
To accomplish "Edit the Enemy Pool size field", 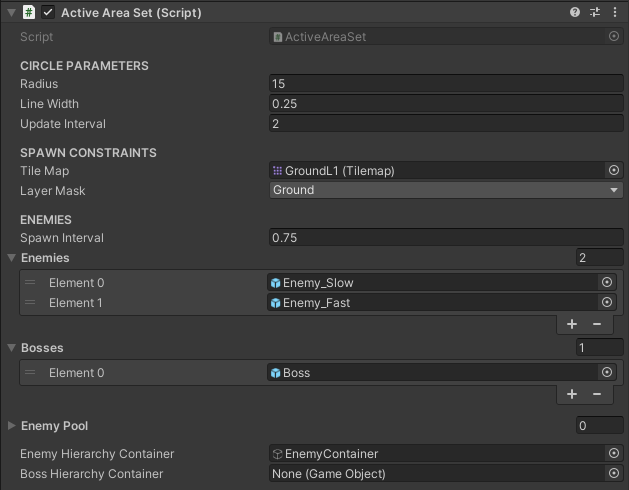I will point(599,425).
